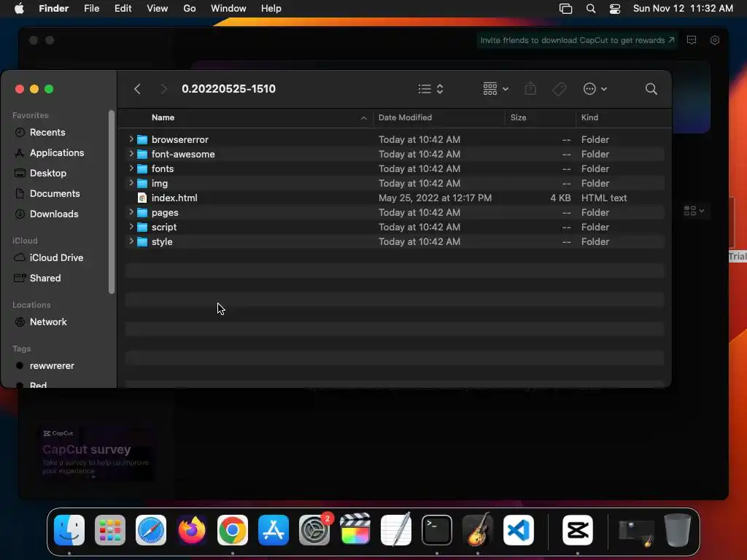Open Recents in the Finder sidebar
This screenshot has height=560, width=747.
[47, 133]
